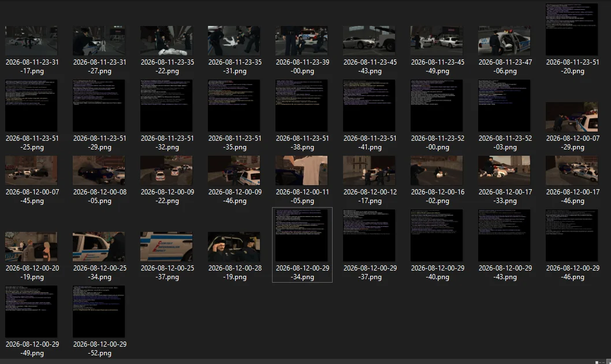The height and width of the screenshot is (364, 611).
Task: Open the 2026-08-11-23-51-38.png item
Action: [x=301, y=106]
